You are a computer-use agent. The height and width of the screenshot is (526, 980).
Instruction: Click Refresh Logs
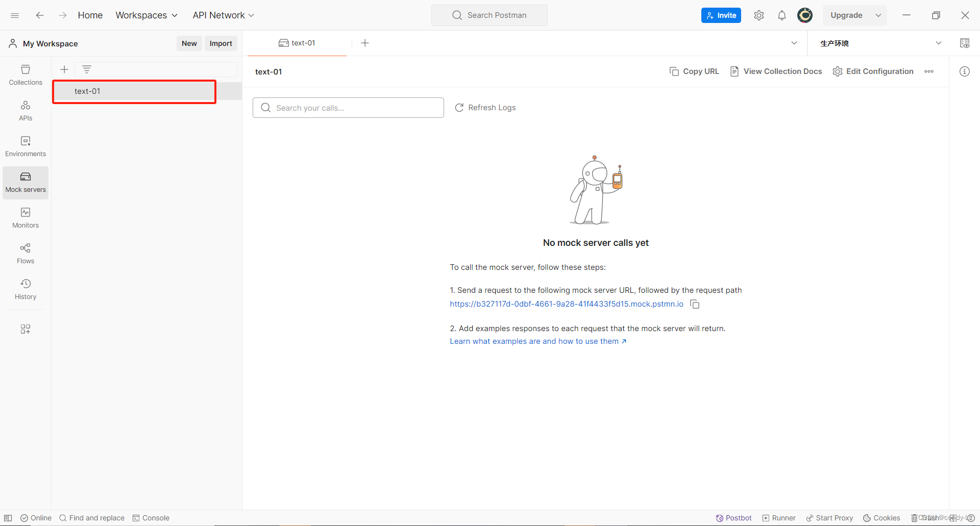click(x=485, y=108)
